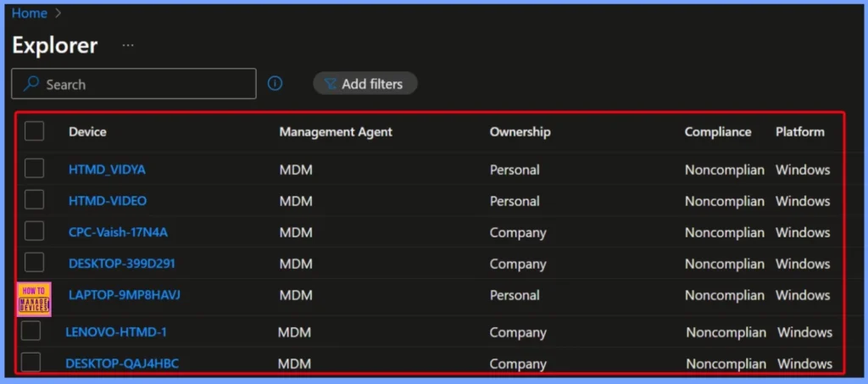Viewport: 868px width, 384px height.
Task: Click Windows in DESKTOP-399D291 row
Action: pos(803,264)
